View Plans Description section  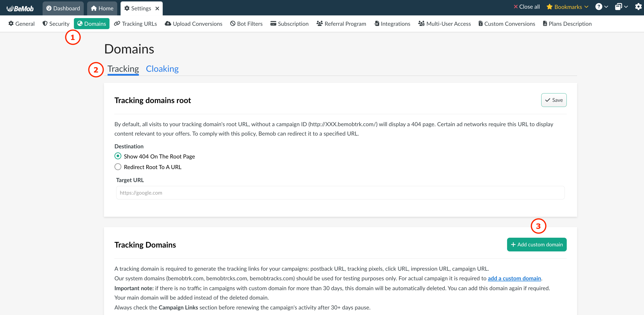(567, 24)
